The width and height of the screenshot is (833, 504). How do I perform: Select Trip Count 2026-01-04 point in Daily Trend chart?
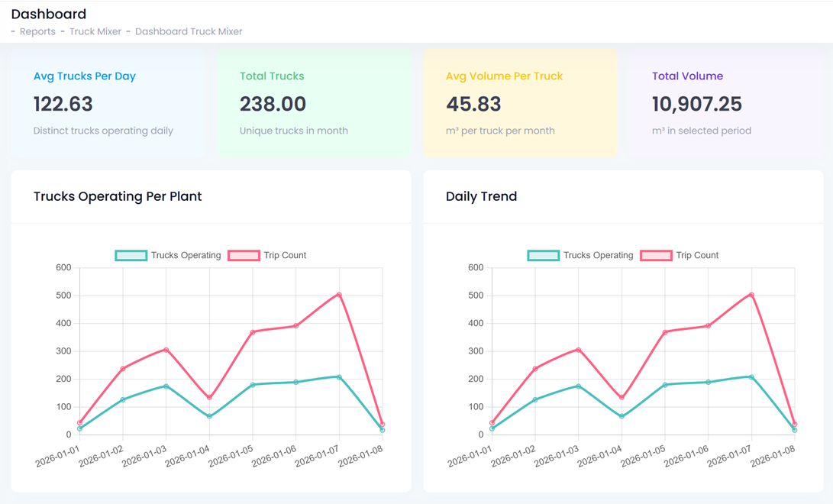(x=622, y=398)
